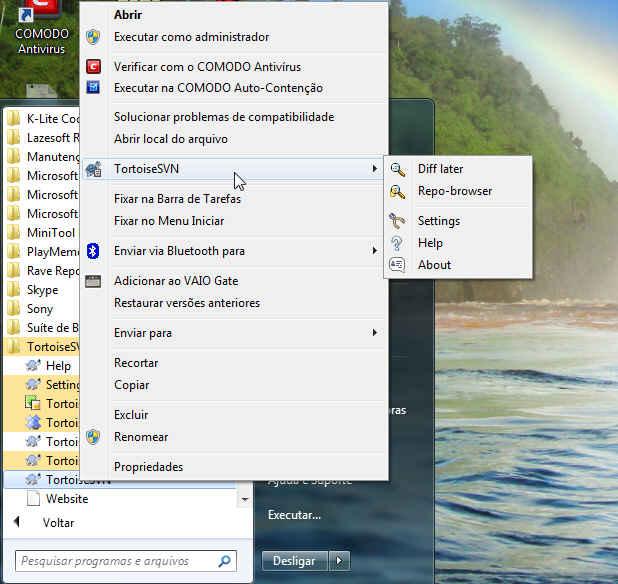Select Adicionar ao VAIO Gate
Viewport: 618px width, 584px height.
(234, 281)
